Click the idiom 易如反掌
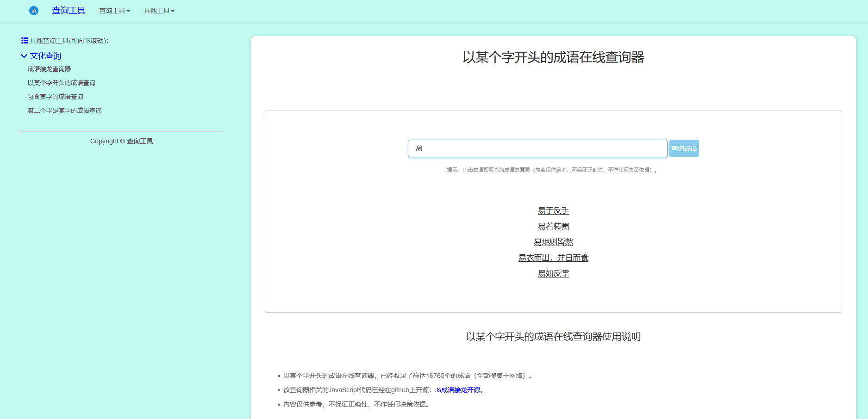This screenshot has width=868, height=419. pos(553,274)
